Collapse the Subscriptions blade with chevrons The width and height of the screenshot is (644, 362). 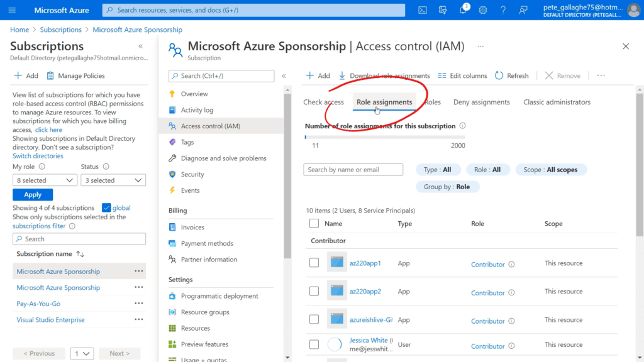(140, 46)
